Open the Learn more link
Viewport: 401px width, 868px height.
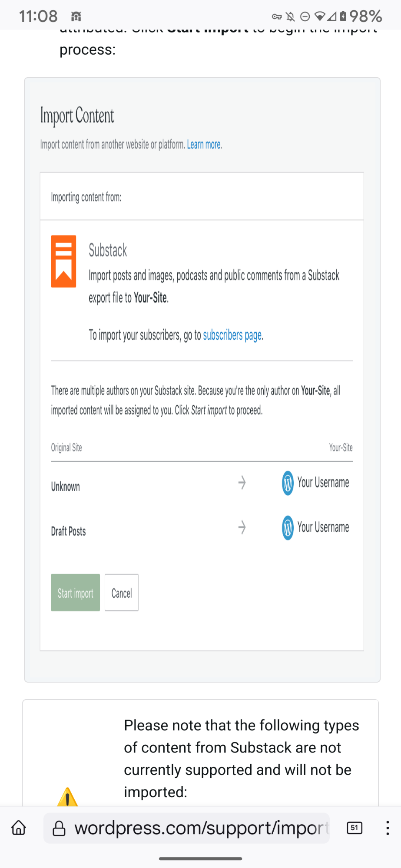click(204, 145)
